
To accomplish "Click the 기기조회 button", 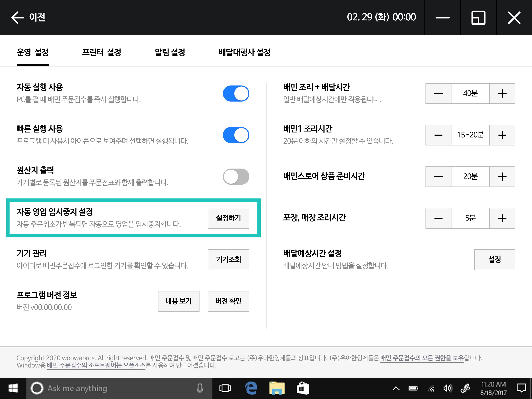I will 228,260.
